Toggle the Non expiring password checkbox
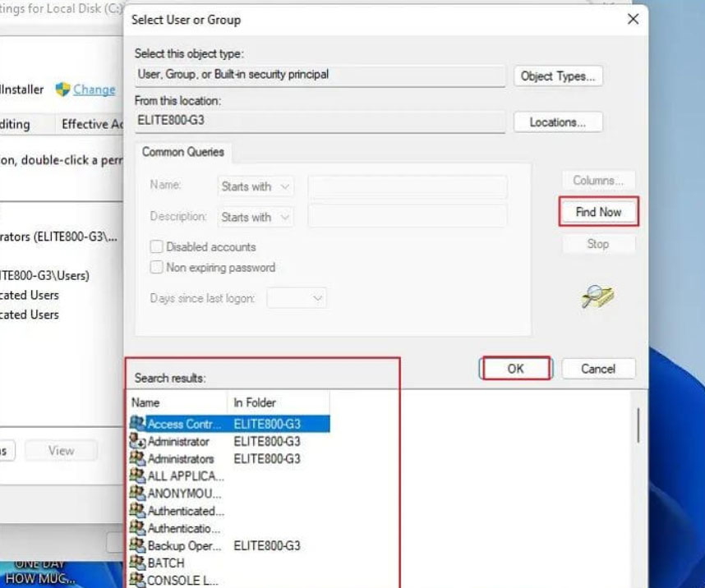705x588 pixels. [156, 268]
